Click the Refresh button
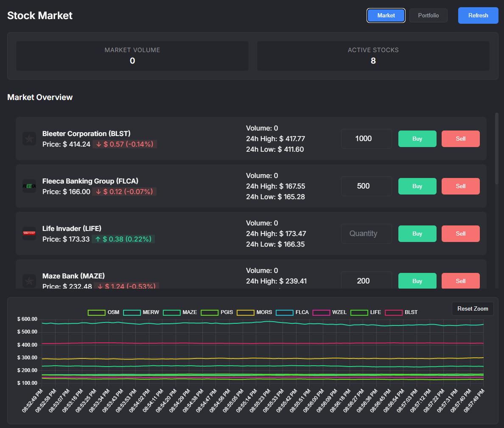 (x=478, y=15)
